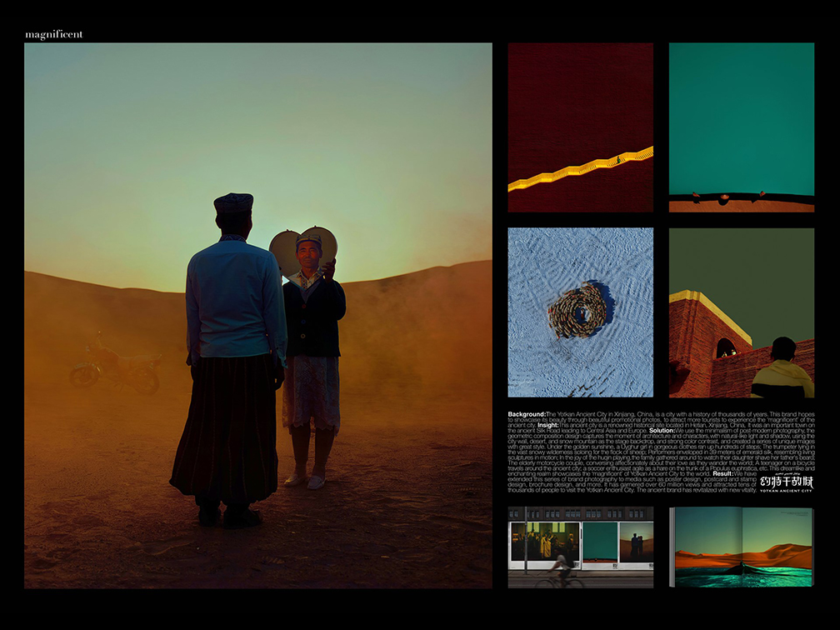Click the round mirror held by the woman
This screenshot has height=630, width=840.
tap(286, 250)
